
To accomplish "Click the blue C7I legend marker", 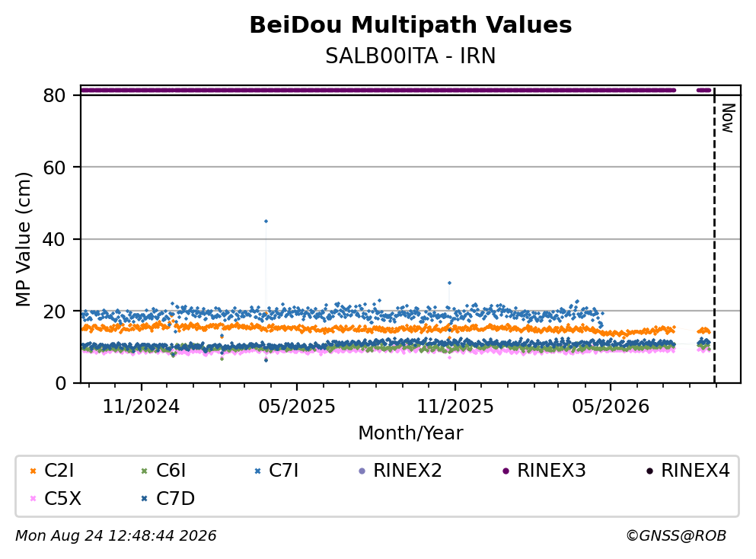I will (257, 471).
